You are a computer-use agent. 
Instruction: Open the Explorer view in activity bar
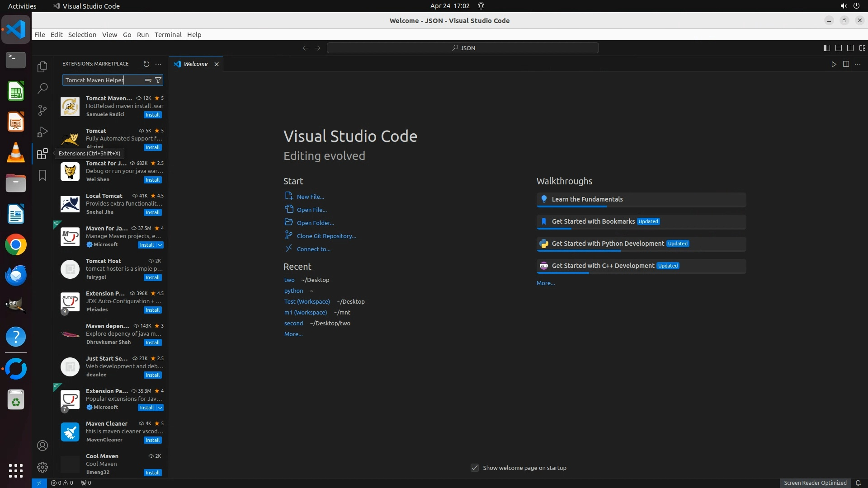[42, 67]
